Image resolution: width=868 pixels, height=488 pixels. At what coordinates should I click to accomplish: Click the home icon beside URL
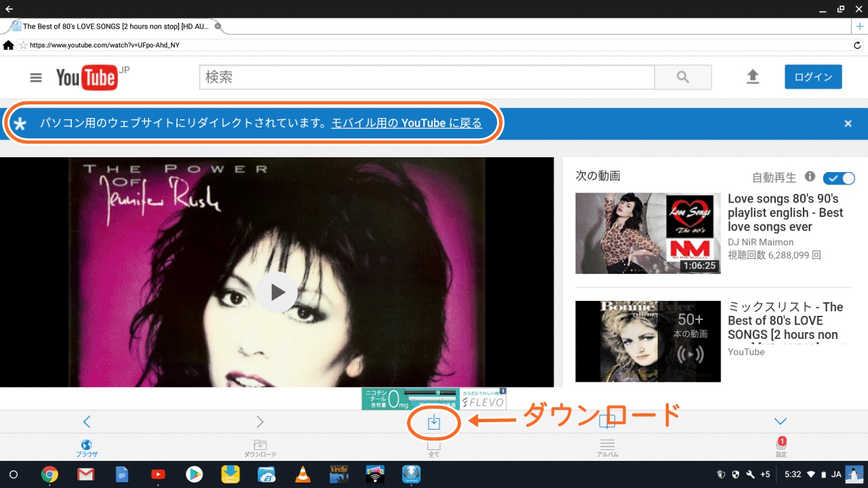(x=8, y=45)
